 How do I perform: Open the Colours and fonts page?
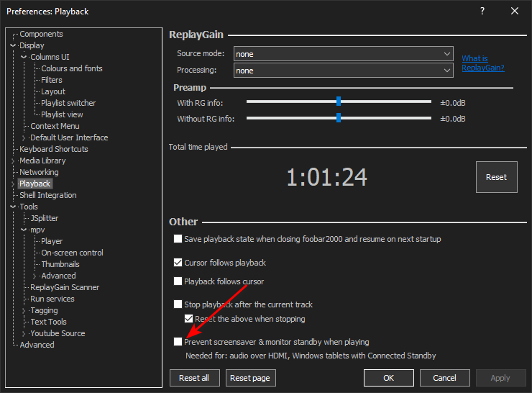[x=71, y=68]
